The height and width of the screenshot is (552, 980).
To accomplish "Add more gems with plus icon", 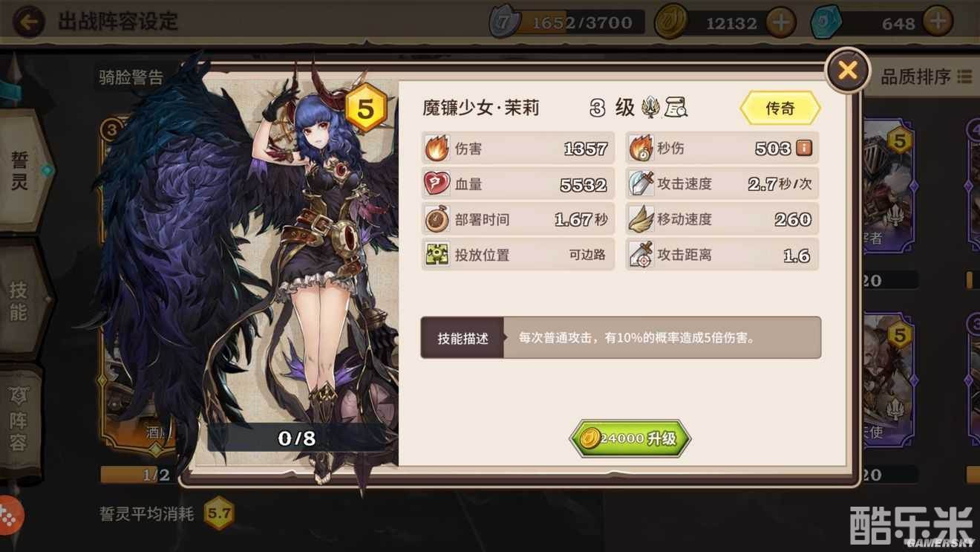I will coord(938,22).
